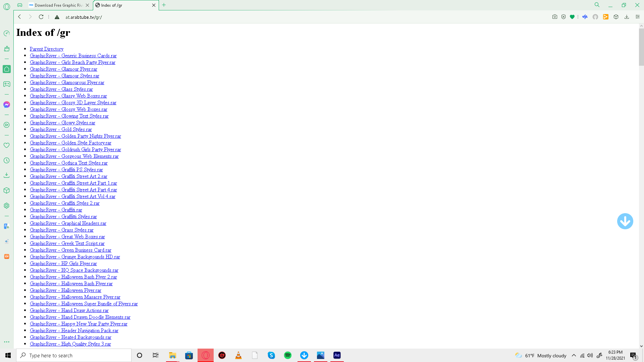
Task: Click the page vertical scrollbar thumb
Action: (x=641, y=47)
